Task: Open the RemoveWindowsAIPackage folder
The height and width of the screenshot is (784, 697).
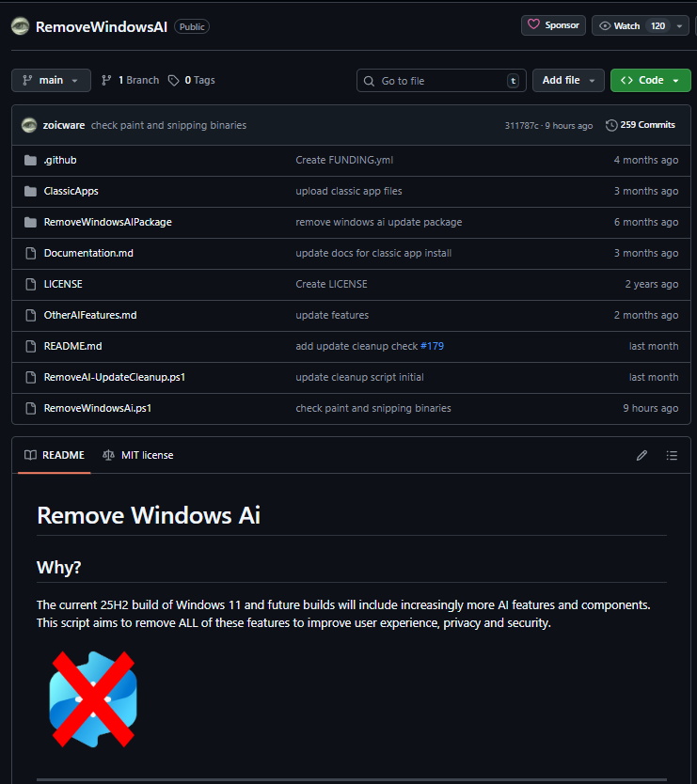Action: point(107,222)
